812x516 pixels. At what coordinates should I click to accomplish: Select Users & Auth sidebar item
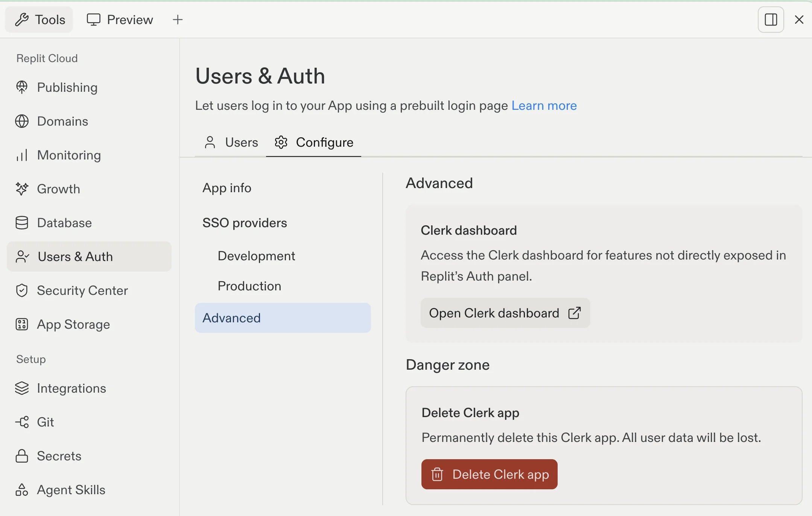point(89,256)
